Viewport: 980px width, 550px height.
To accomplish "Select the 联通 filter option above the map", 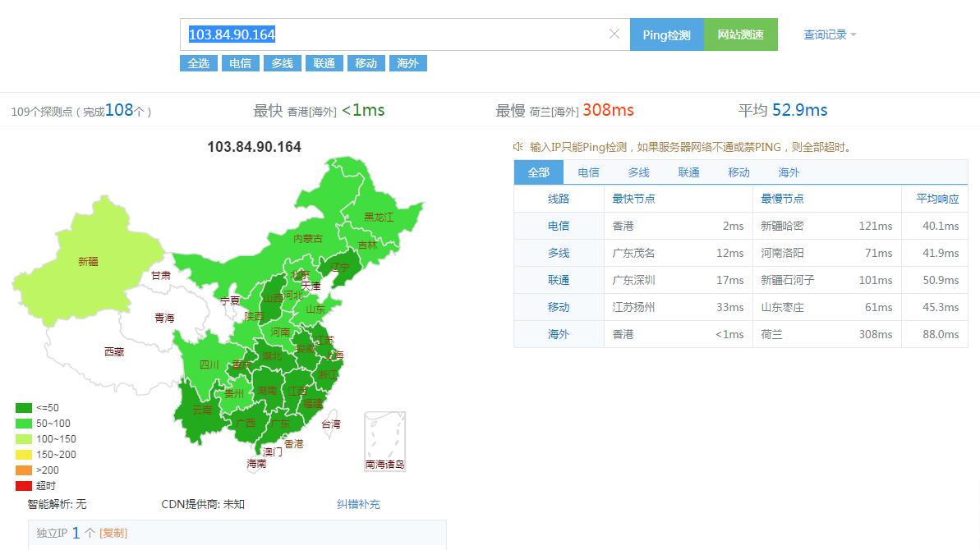I will point(324,63).
